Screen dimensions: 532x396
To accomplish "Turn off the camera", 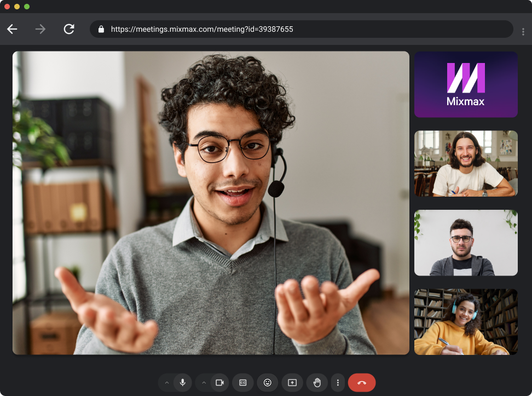I will tap(219, 382).
